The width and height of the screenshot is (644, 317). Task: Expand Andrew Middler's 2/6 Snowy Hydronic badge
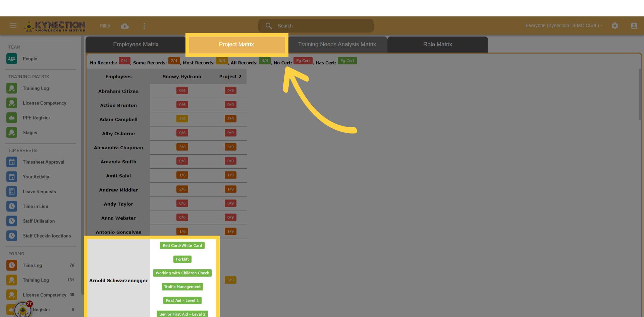point(182,189)
